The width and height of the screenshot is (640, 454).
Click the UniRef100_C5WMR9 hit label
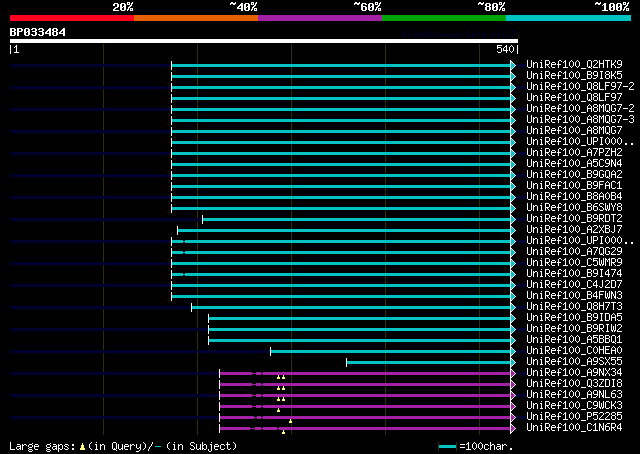[574, 263]
